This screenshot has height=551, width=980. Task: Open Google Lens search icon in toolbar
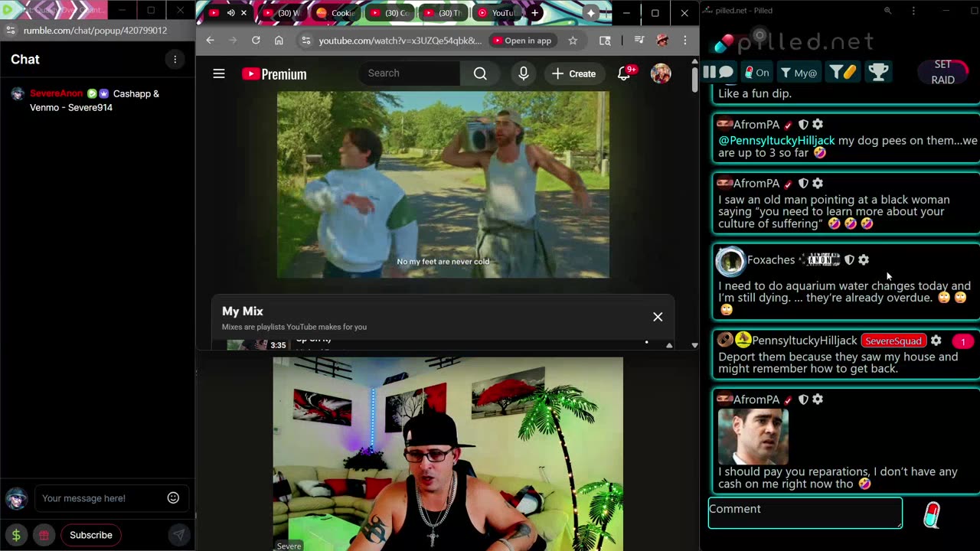(x=605, y=41)
